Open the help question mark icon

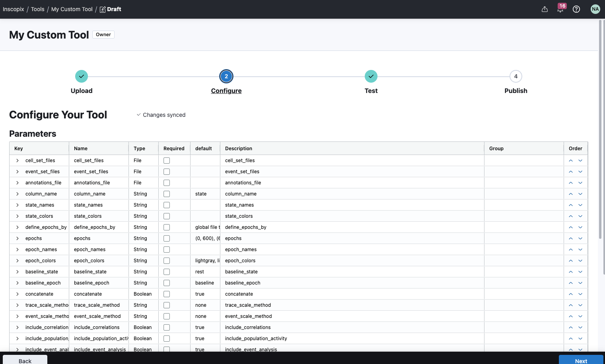pyautogui.click(x=576, y=9)
